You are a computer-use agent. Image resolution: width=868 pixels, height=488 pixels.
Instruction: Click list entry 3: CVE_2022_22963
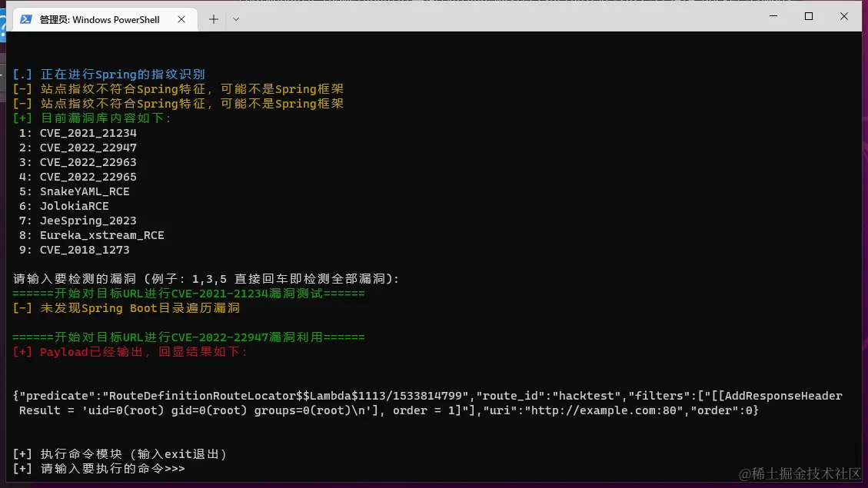coord(78,162)
